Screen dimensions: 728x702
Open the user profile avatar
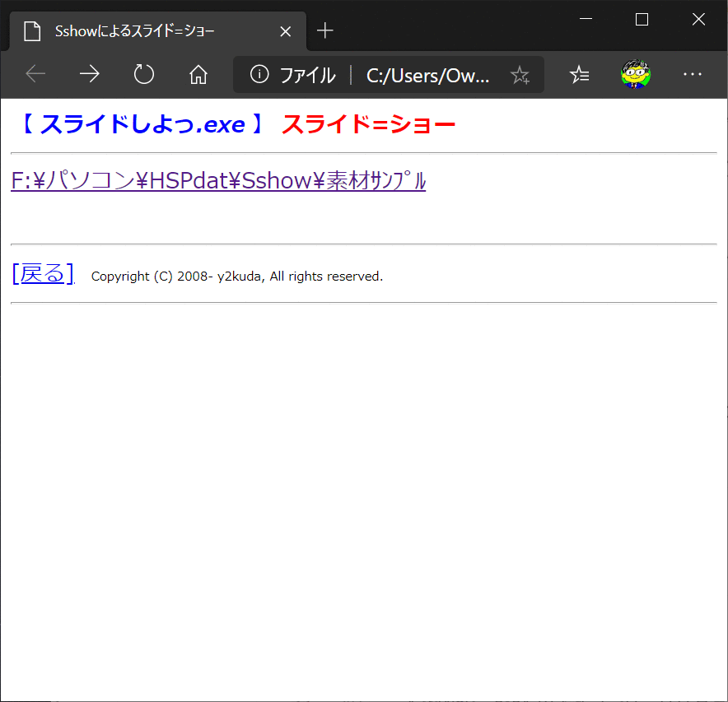pyautogui.click(x=636, y=74)
